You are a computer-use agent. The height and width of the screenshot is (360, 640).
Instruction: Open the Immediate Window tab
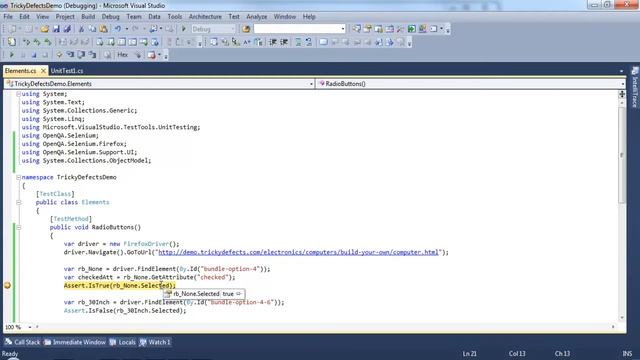[x=75, y=342]
